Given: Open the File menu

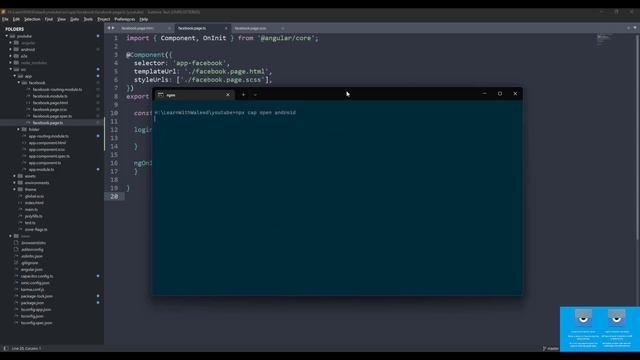Looking at the screenshot, I should pyautogui.click(x=5, y=19).
